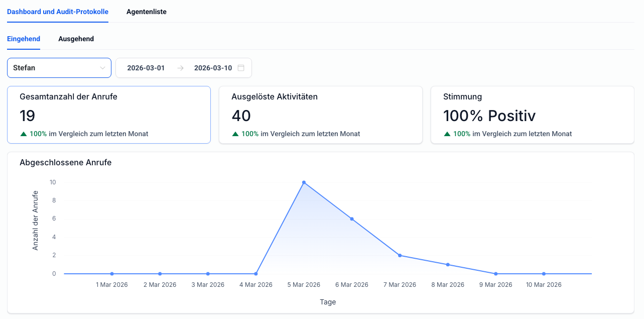Open the calendar icon in date range picker

pyautogui.click(x=241, y=68)
